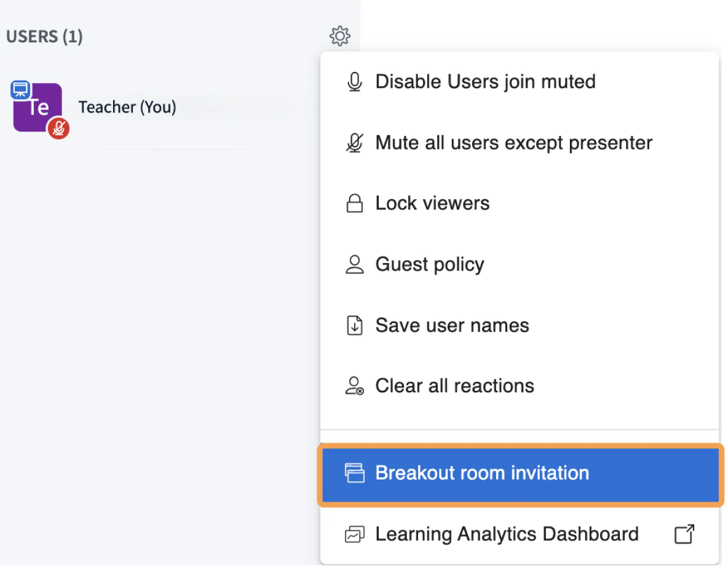Click the clear reactions user icon
Viewport: 728px width, 568px height.
click(x=355, y=387)
